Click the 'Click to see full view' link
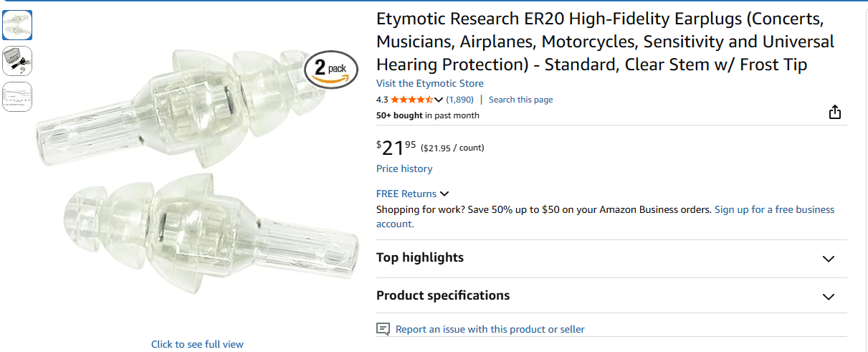 click(197, 344)
